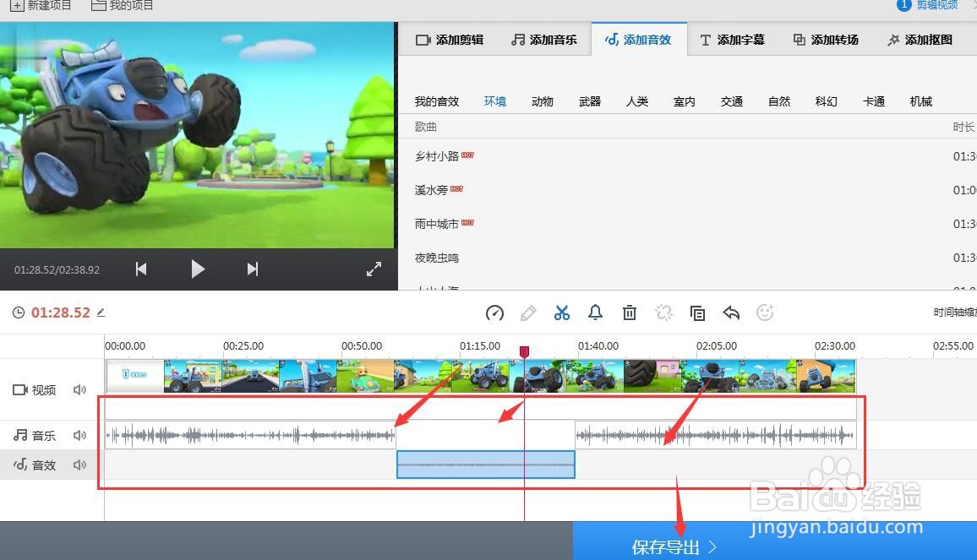Viewport: 977px width, 560px height.
Task: Open the 添加字幕 tab
Action: [732, 40]
